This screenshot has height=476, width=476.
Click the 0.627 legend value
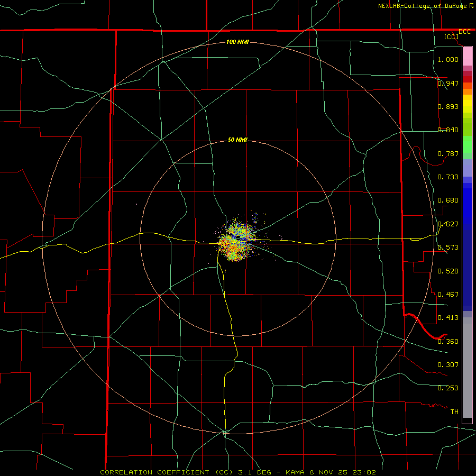pos(448,224)
